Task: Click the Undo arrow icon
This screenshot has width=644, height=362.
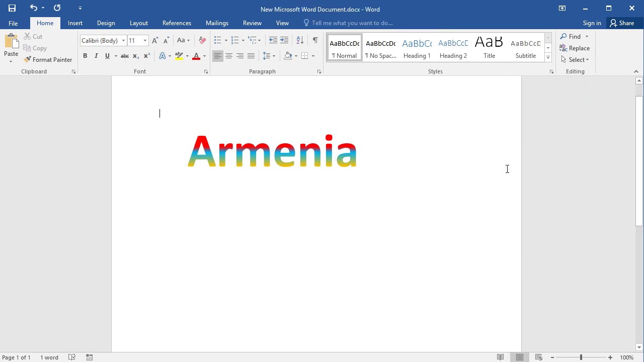Action: 34,8
